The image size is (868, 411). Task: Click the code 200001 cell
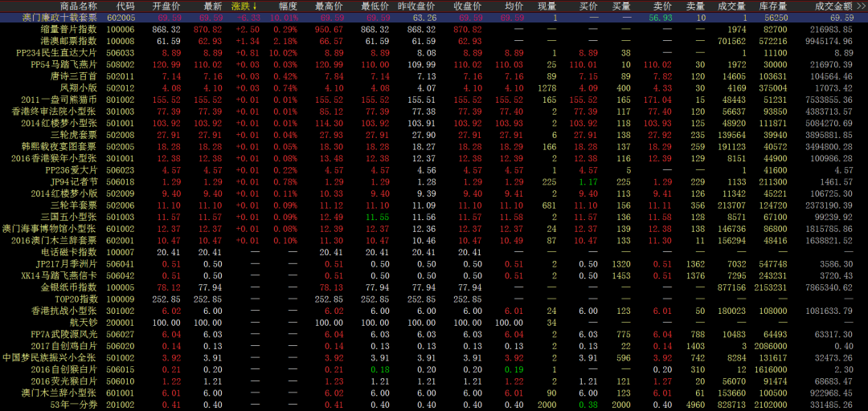coord(121,323)
